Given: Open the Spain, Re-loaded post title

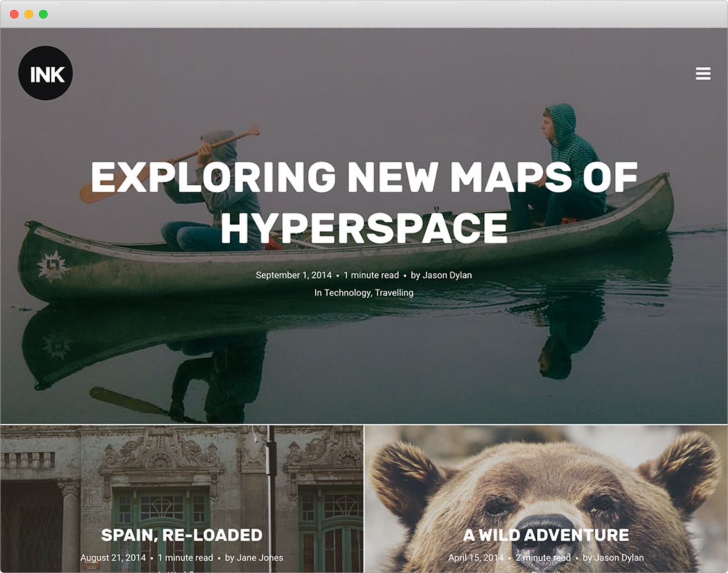Looking at the screenshot, I should (182, 535).
